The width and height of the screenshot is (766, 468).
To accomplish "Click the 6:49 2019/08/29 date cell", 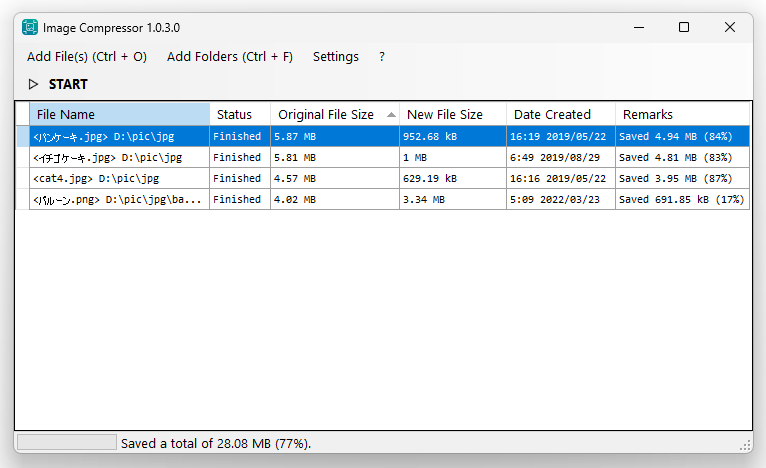I will 561,157.
